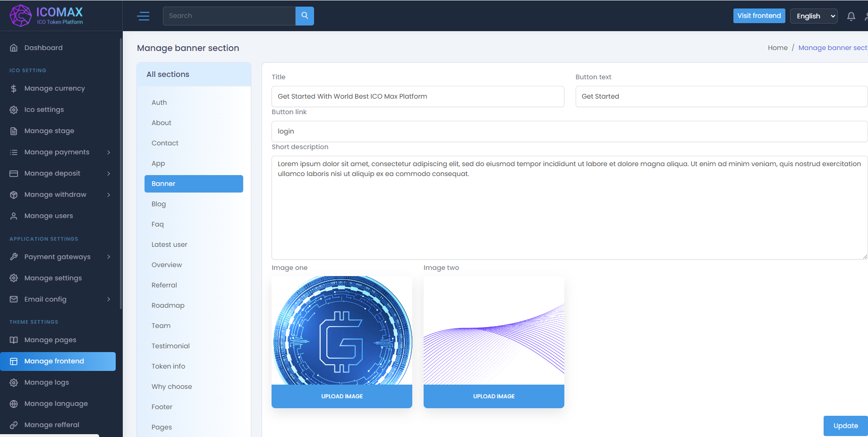Open the Footer section

194,407
